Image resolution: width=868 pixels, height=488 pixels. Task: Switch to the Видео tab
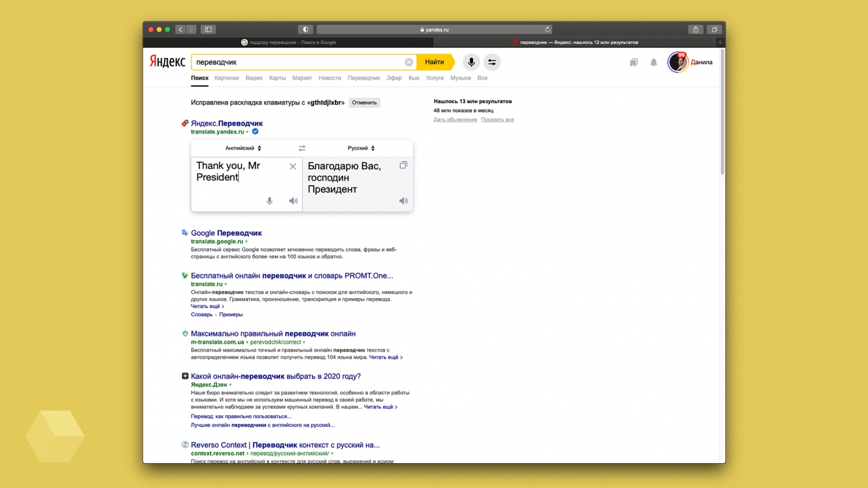[x=254, y=78]
